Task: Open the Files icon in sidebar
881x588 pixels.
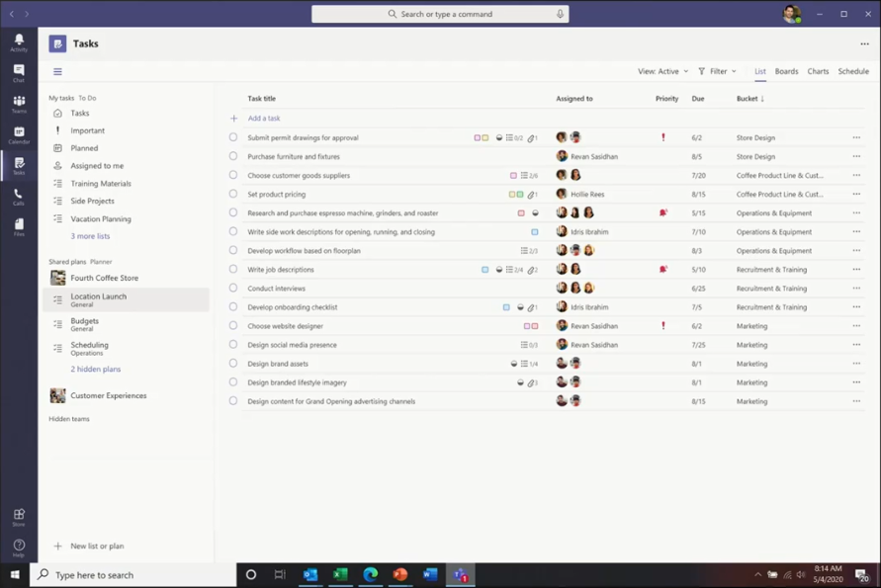Action: coord(19,227)
